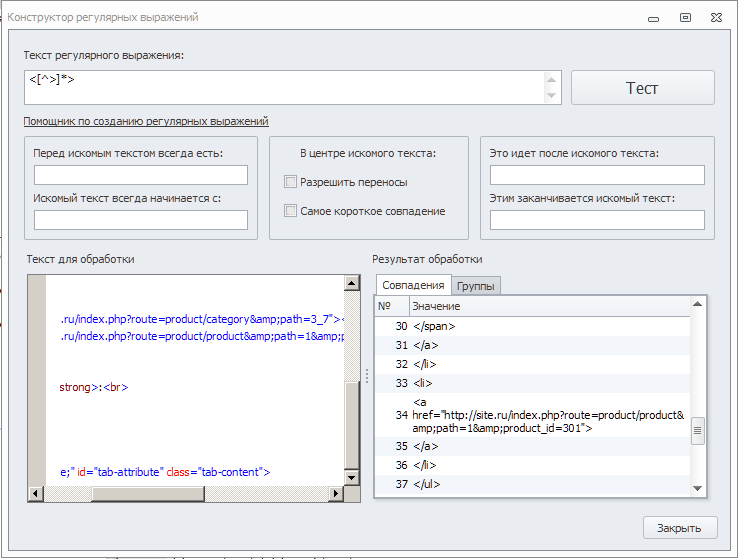Enable the Разрешить переносы checkbox
Image resolution: width=738 pixels, height=559 pixels.
point(291,182)
